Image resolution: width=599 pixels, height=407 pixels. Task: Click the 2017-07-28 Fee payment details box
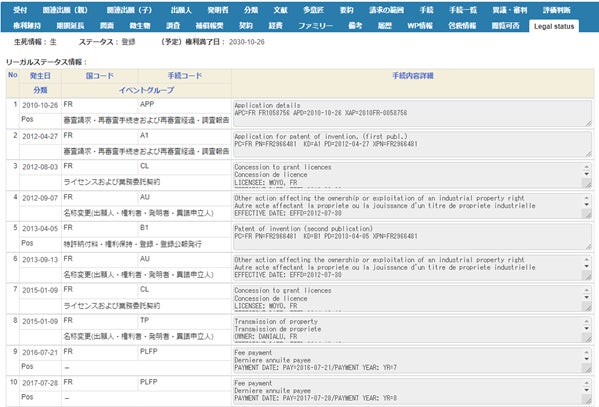412,391
